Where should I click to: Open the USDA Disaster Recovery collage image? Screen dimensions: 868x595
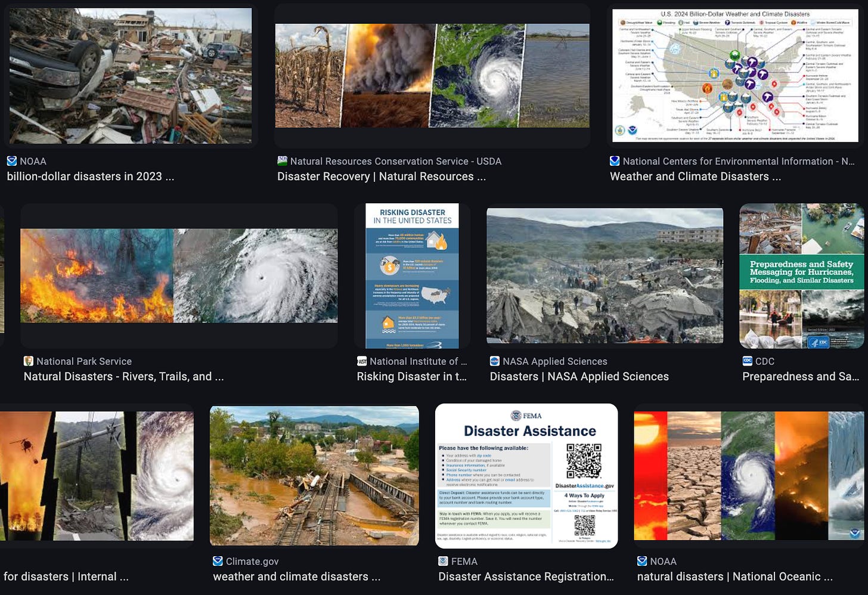[432, 76]
